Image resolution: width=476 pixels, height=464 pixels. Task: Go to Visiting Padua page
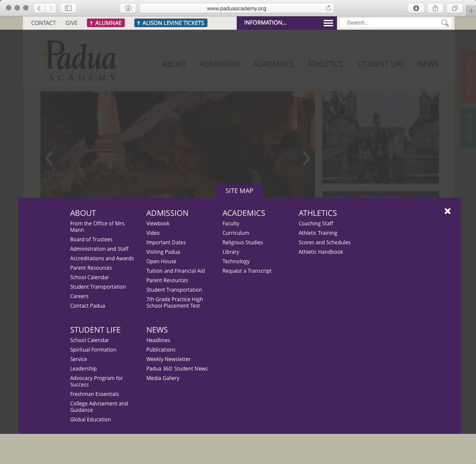pyautogui.click(x=163, y=252)
